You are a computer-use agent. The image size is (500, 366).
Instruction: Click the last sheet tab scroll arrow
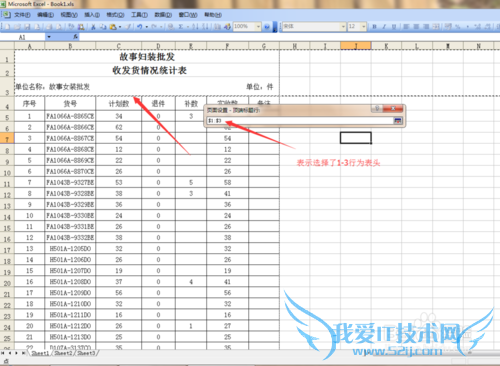[24, 353]
